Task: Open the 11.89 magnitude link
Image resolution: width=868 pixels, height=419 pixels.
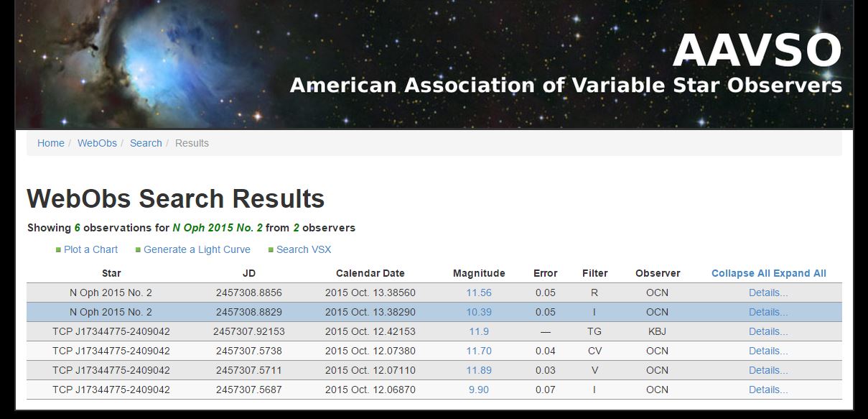Action: point(479,370)
